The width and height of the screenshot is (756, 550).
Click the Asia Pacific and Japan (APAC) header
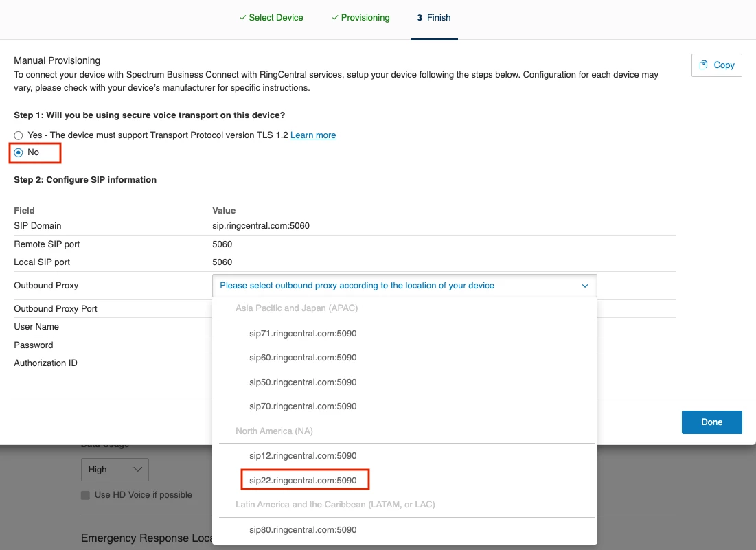click(297, 308)
